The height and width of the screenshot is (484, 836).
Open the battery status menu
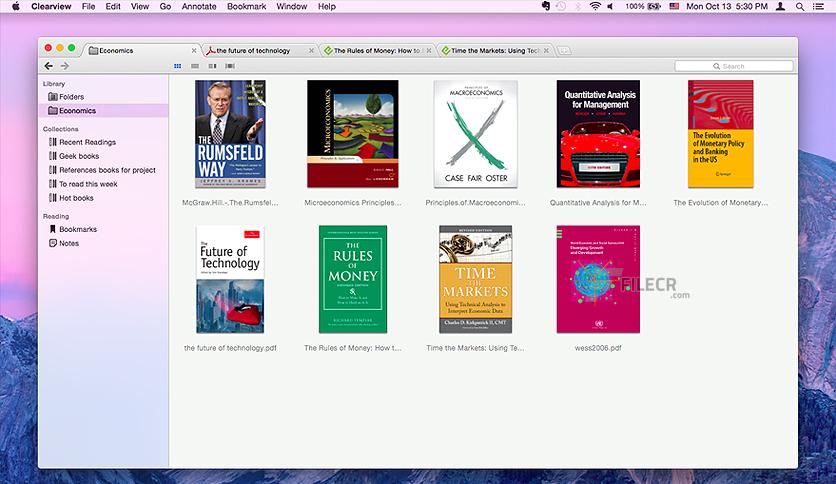point(644,6)
